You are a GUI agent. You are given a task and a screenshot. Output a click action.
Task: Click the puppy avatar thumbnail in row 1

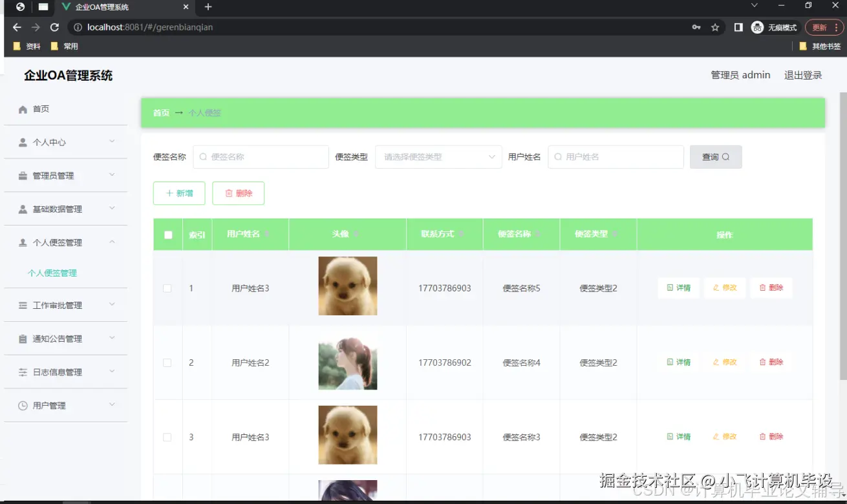point(348,286)
